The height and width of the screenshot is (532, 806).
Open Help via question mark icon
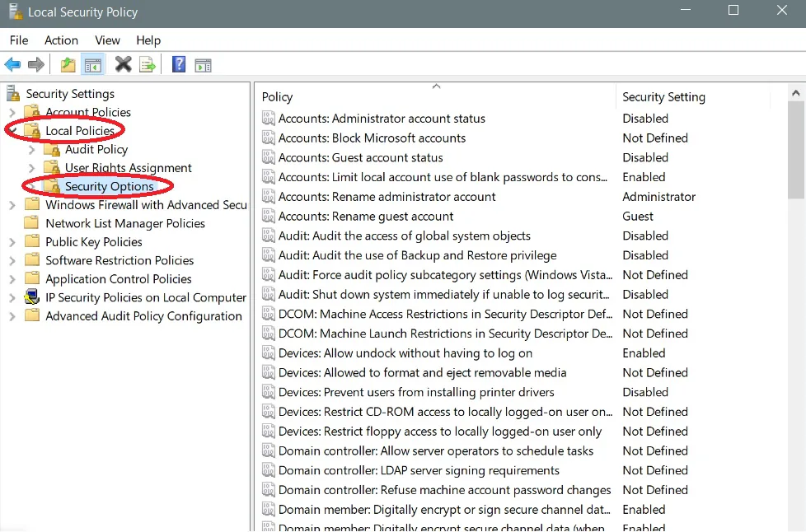[178, 65]
